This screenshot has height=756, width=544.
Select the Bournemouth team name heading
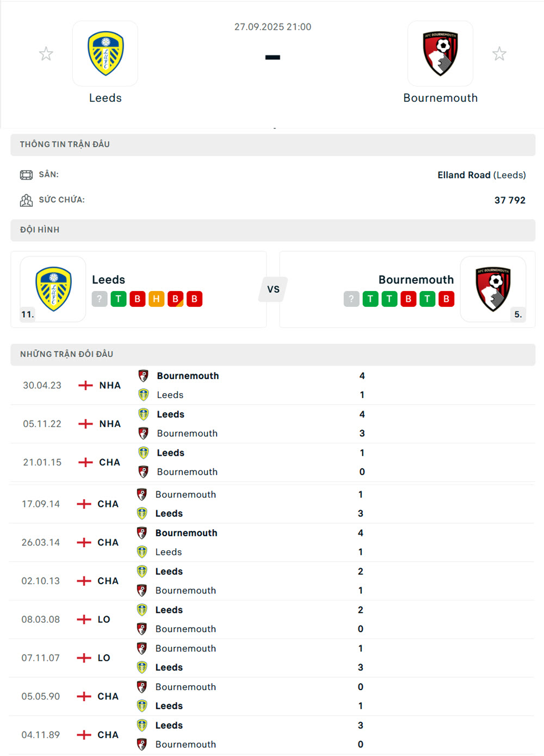416,280
